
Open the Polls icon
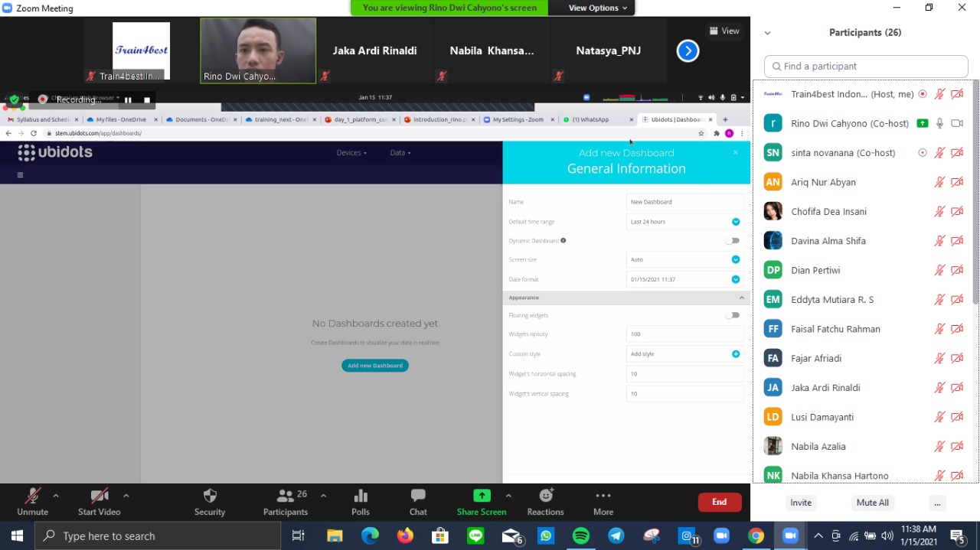tap(361, 496)
